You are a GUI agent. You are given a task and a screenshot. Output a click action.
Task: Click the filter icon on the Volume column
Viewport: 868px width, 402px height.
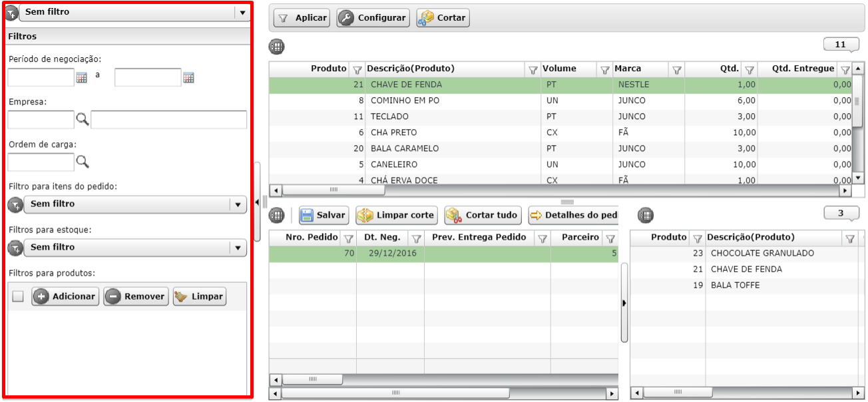pyautogui.click(x=604, y=69)
